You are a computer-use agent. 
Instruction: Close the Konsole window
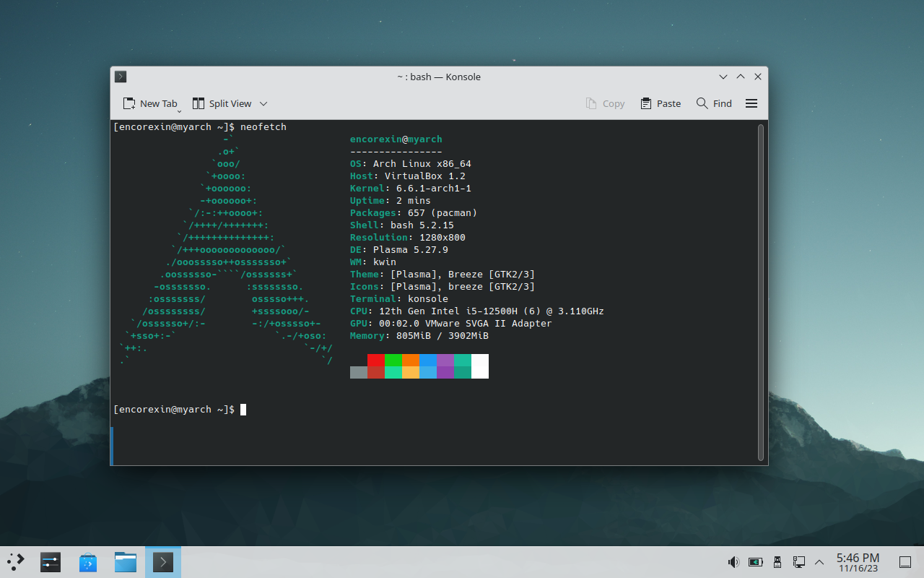click(758, 77)
